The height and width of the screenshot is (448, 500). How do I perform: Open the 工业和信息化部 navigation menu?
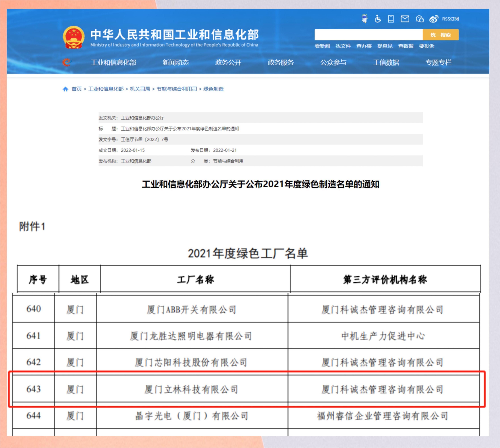pyautogui.click(x=113, y=62)
